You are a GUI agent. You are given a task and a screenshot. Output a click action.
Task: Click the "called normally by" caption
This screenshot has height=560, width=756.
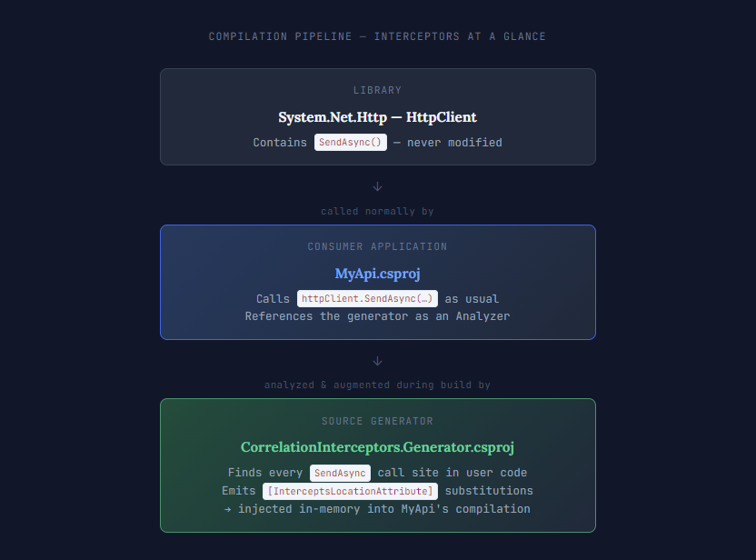[377, 211]
